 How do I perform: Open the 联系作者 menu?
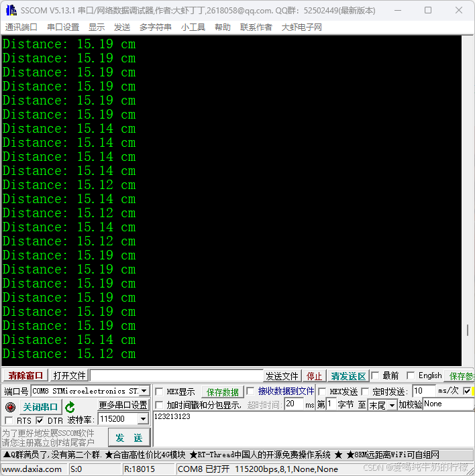(x=256, y=27)
